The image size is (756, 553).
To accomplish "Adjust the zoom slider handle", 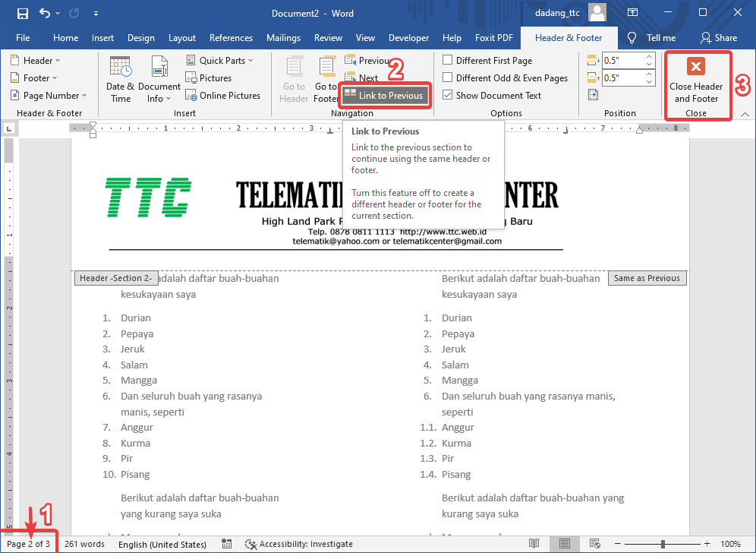I will pos(663,544).
